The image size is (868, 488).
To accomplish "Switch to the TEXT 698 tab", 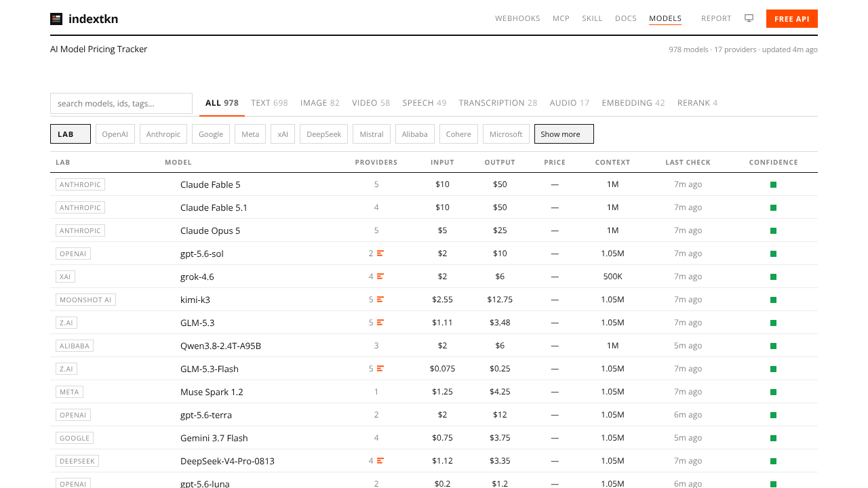I will [269, 103].
